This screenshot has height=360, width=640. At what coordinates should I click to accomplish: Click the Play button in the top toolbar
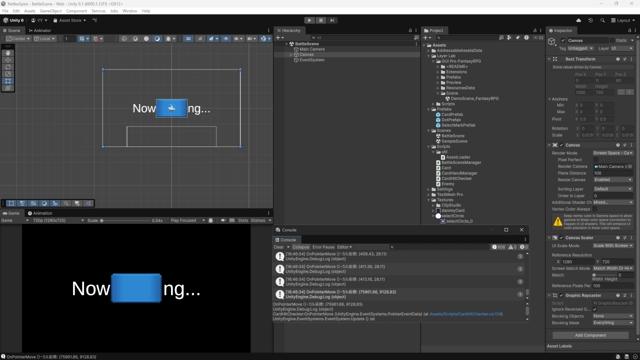309,20
